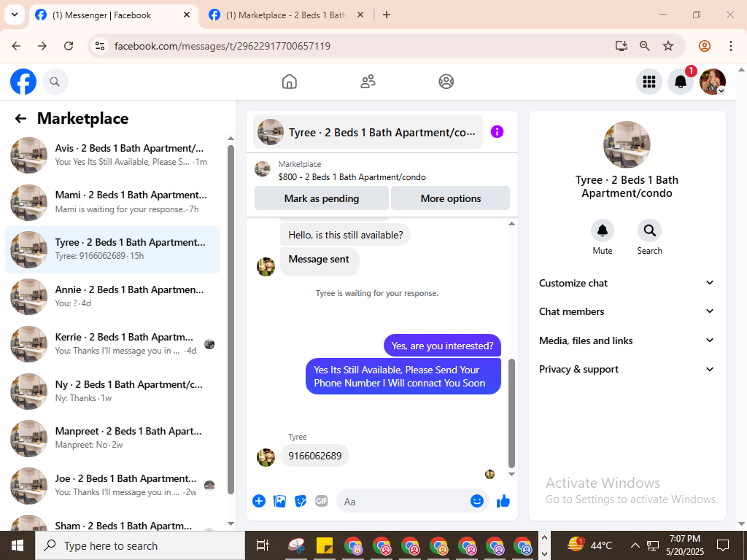Viewport: 747px width, 560px height.
Task: Go back using the Marketplace arrow
Action: click(20, 119)
